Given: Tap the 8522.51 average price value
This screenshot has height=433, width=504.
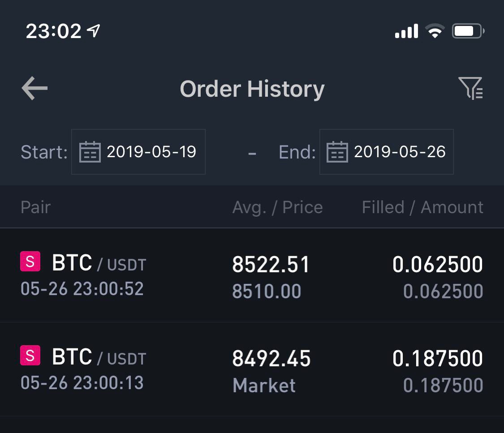Looking at the screenshot, I should click(x=271, y=264).
